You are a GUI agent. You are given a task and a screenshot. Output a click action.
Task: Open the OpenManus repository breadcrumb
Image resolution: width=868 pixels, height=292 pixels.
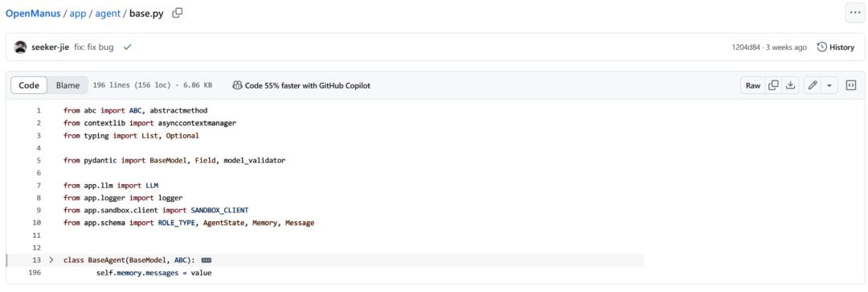(33, 14)
